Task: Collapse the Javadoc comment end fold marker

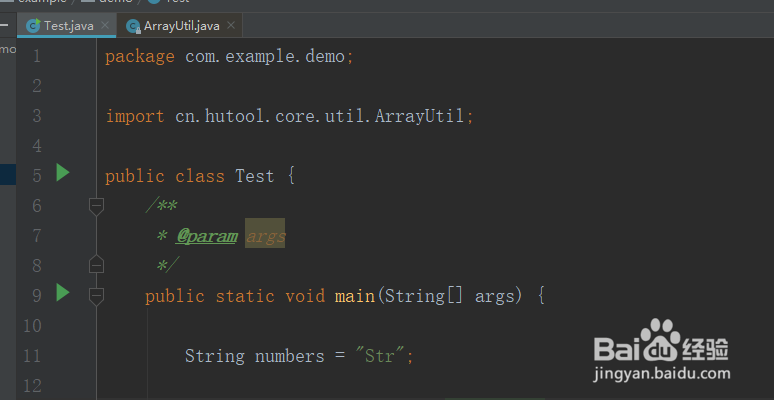Action: 96,265
